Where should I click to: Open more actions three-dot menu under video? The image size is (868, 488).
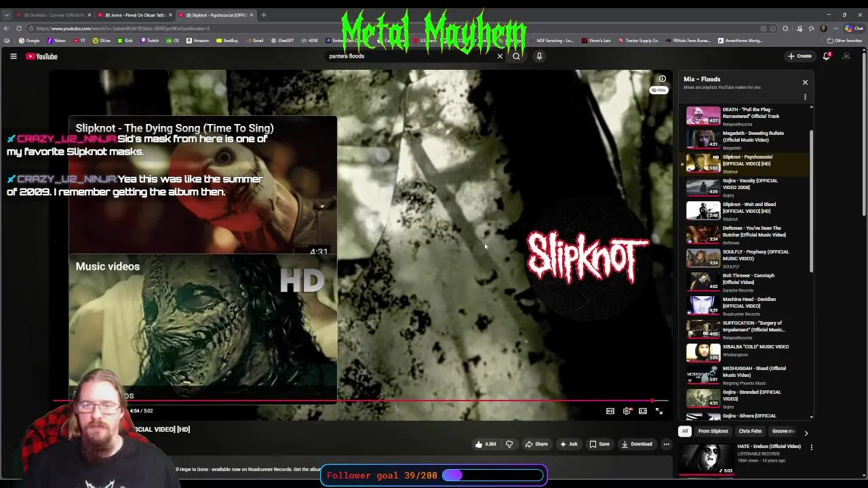(x=666, y=444)
